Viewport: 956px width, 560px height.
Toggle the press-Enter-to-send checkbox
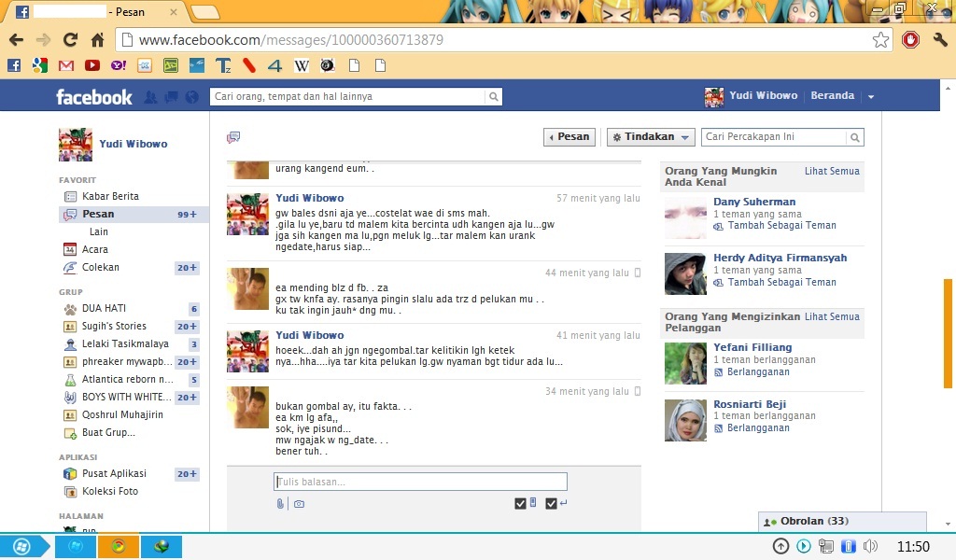pos(551,503)
